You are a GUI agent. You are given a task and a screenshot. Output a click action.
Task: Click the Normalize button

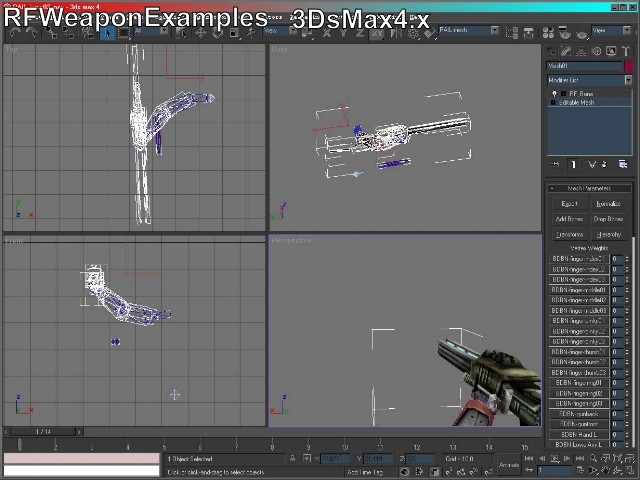coord(608,204)
